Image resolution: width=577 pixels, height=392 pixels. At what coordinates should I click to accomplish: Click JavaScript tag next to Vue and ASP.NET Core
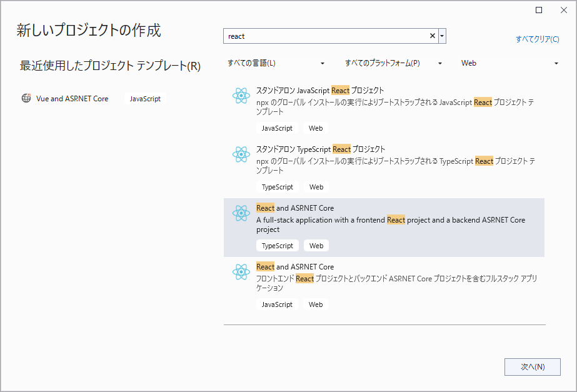click(145, 99)
